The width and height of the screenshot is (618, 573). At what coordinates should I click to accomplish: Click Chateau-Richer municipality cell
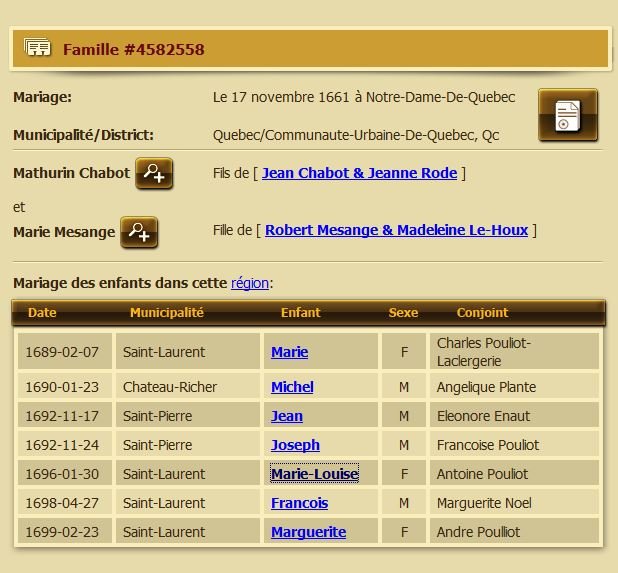(188, 387)
